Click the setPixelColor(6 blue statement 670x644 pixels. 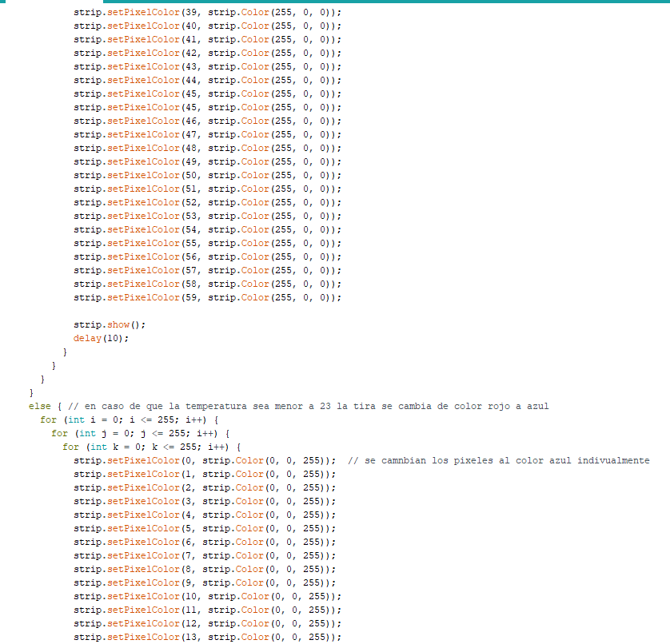pyautogui.click(x=205, y=543)
